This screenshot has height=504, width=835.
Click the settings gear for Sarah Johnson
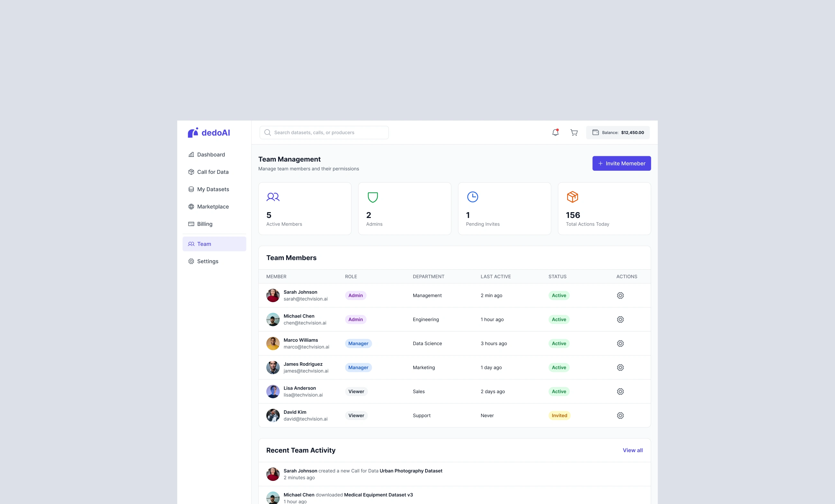620,295
